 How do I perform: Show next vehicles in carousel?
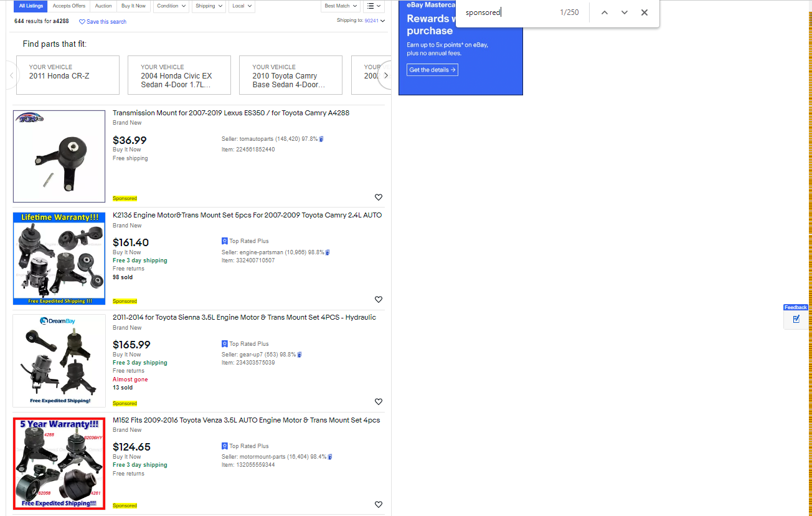[x=385, y=75]
